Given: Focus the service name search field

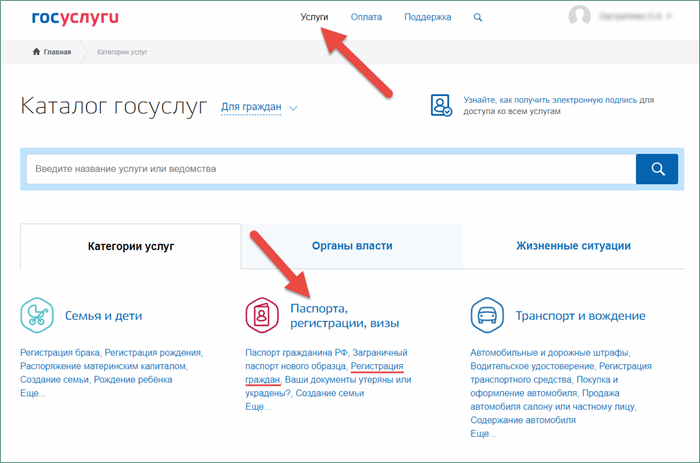Looking at the screenshot, I should coord(331,169).
